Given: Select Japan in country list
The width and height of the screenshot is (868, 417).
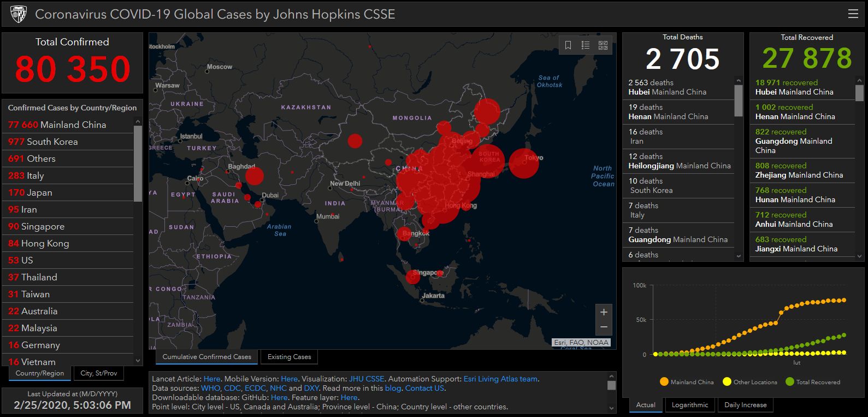Looking at the screenshot, I should 68,192.
